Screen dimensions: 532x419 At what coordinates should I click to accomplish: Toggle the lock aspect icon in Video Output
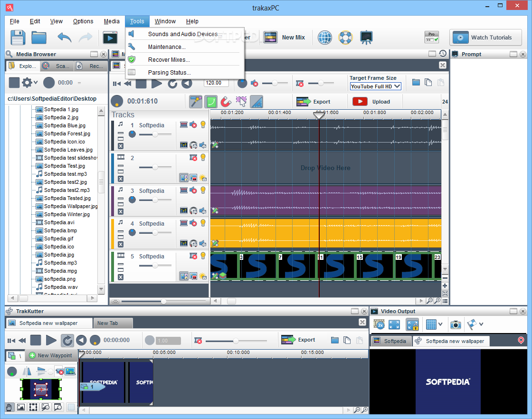point(413,324)
